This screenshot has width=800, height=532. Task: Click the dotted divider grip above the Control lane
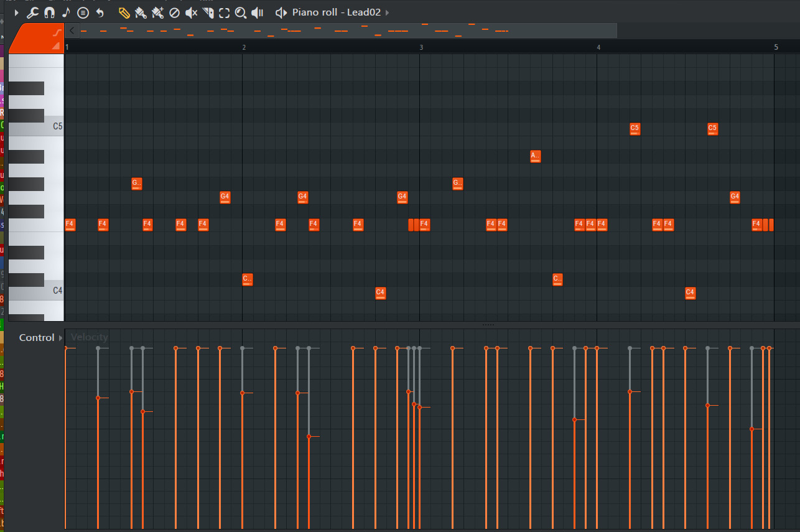tap(488, 325)
